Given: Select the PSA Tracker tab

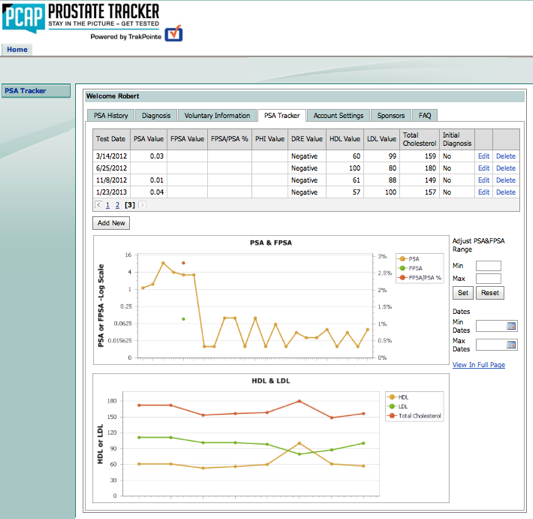Looking at the screenshot, I should coord(282,116).
